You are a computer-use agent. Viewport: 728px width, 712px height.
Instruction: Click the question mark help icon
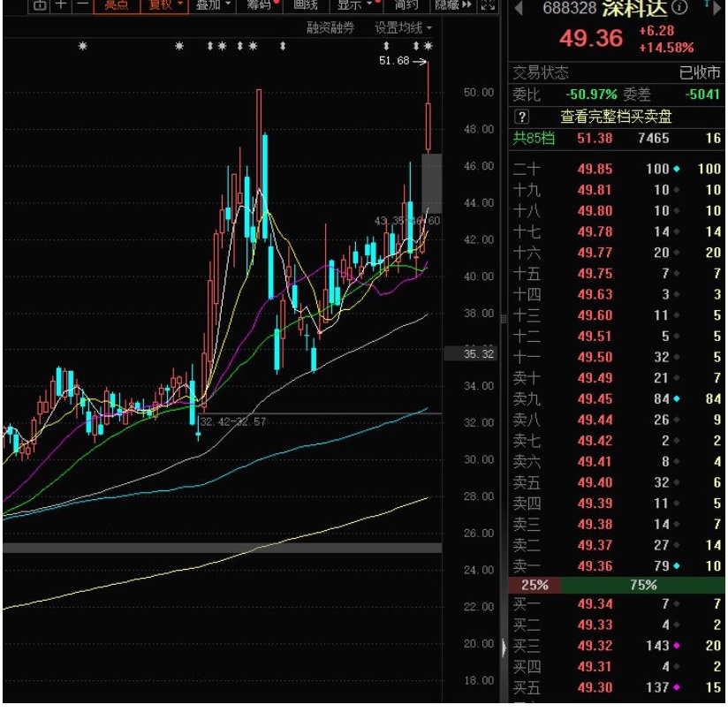(522, 117)
